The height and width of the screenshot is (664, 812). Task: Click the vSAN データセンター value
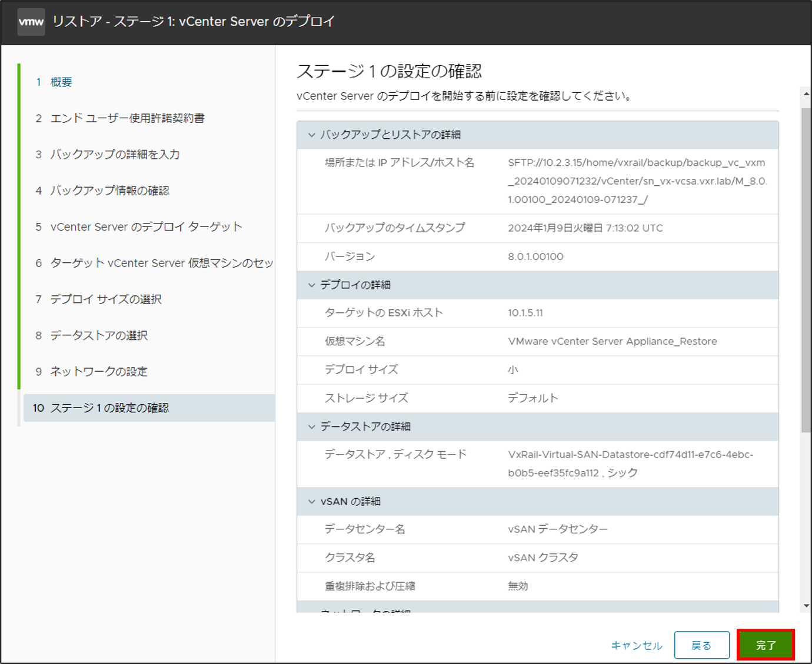[558, 529]
